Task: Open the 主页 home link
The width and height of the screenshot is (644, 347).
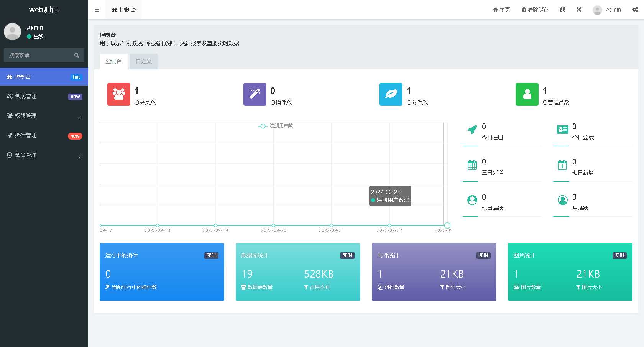Action: [x=501, y=10]
